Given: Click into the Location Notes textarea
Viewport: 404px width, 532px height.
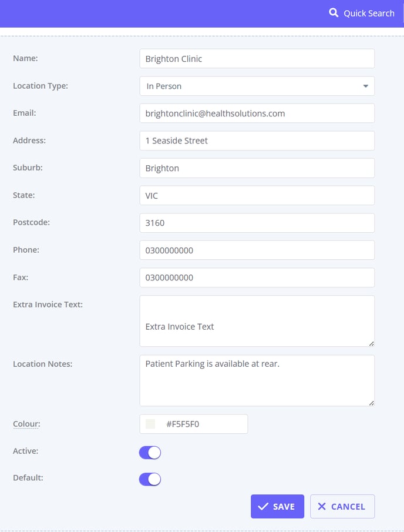Looking at the screenshot, I should coord(257,380).
